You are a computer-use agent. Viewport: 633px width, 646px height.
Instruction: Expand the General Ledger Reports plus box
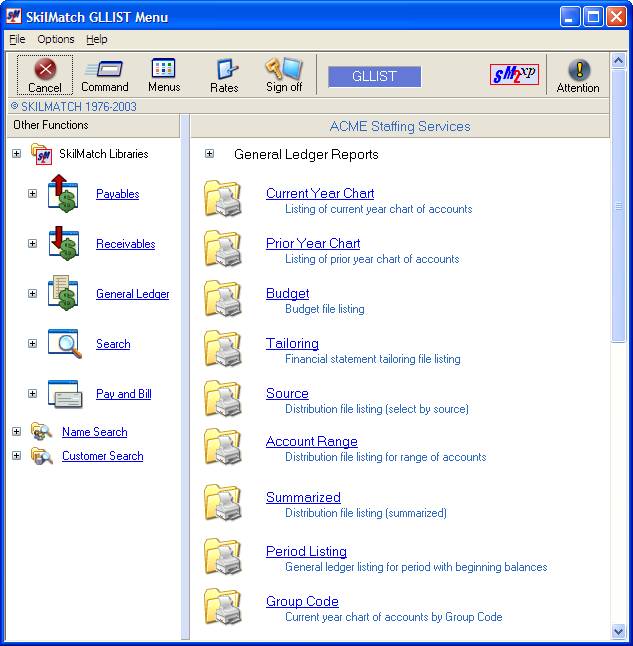pos(209,154)
